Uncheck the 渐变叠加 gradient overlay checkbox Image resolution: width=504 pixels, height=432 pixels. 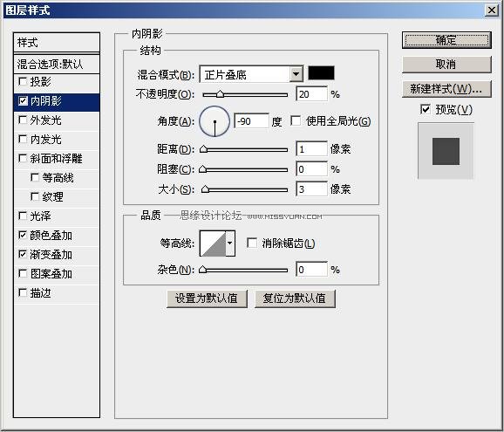[x=23, y=255]
